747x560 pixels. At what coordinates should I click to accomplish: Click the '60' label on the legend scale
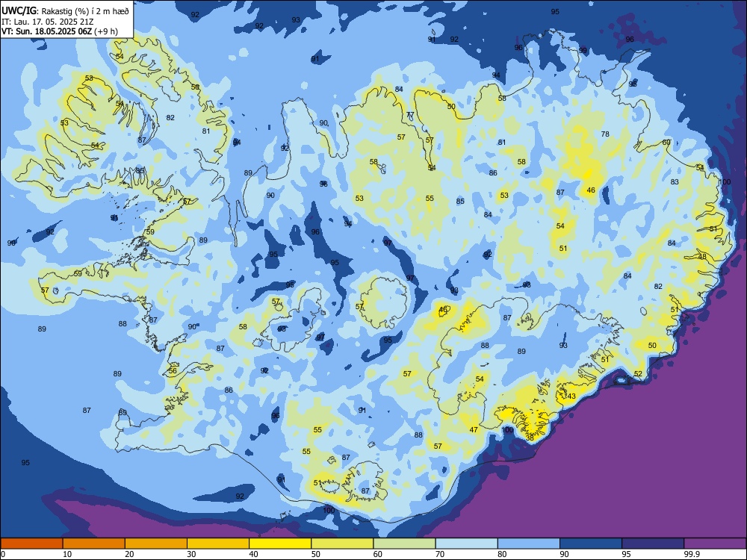[x=378, y=554]
